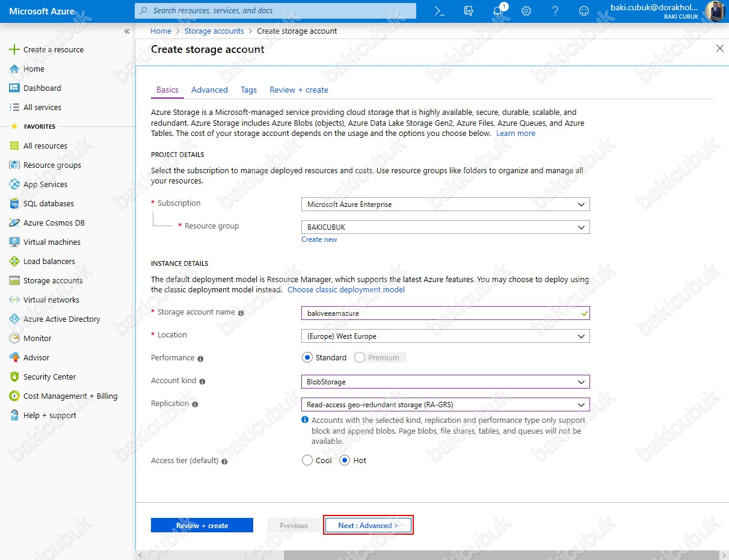Go to Storage accounts in the breadcrumb
The height and width of the screenshot is (560, 729).
tap(214, 31)
